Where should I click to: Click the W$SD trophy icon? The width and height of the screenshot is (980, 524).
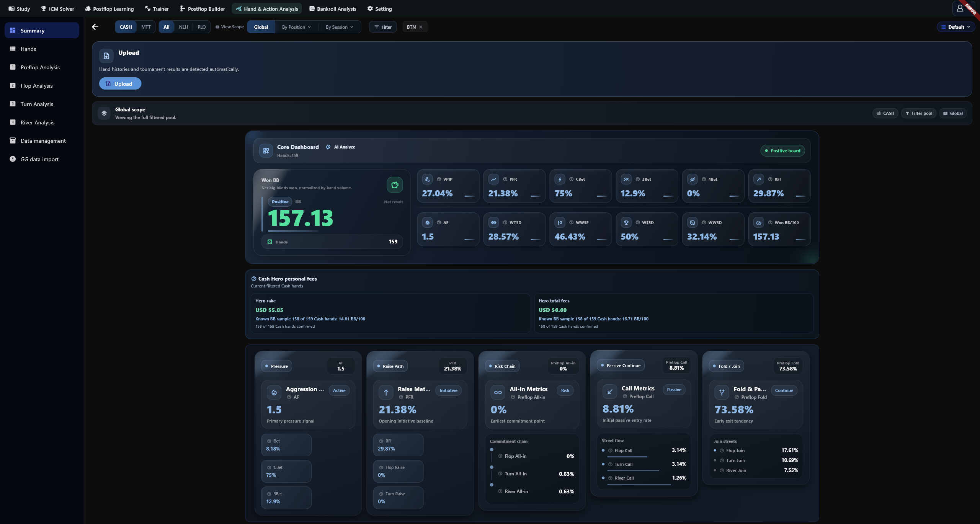626,222
